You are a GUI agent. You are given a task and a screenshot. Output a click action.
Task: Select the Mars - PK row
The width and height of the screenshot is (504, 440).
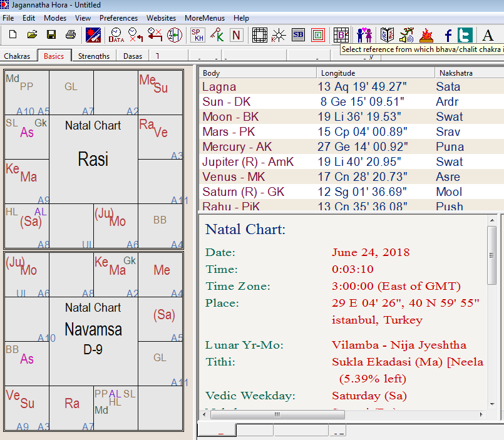pos(352,132)
